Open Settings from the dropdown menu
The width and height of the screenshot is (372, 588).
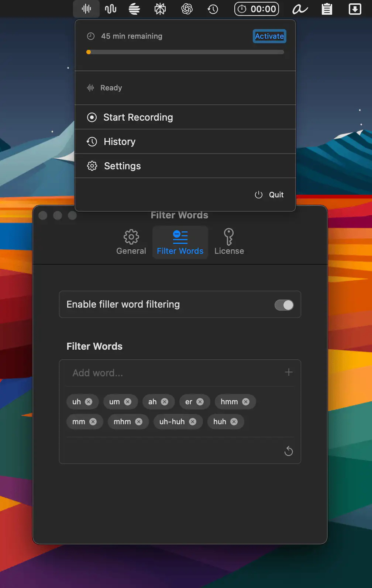(x=122, y=166)
